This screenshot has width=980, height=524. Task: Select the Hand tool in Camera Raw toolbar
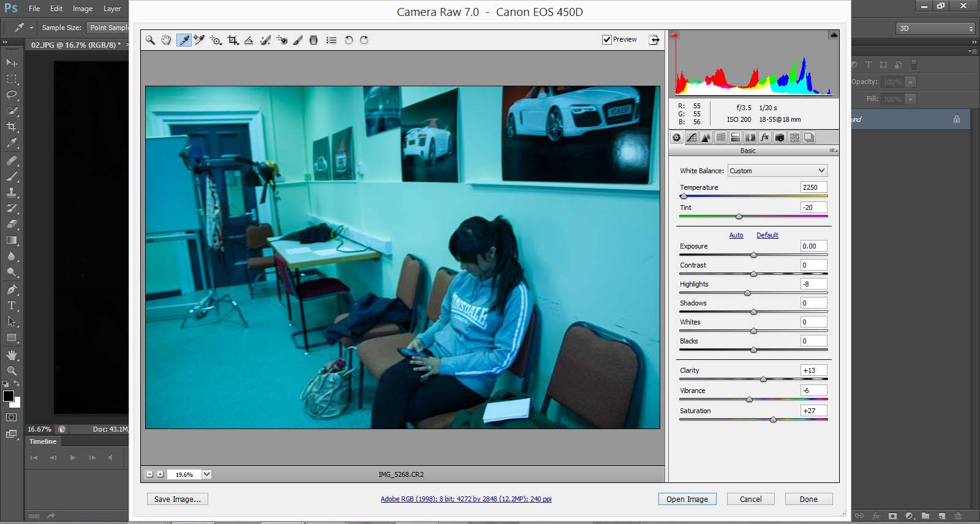click(x=166, y=40)
